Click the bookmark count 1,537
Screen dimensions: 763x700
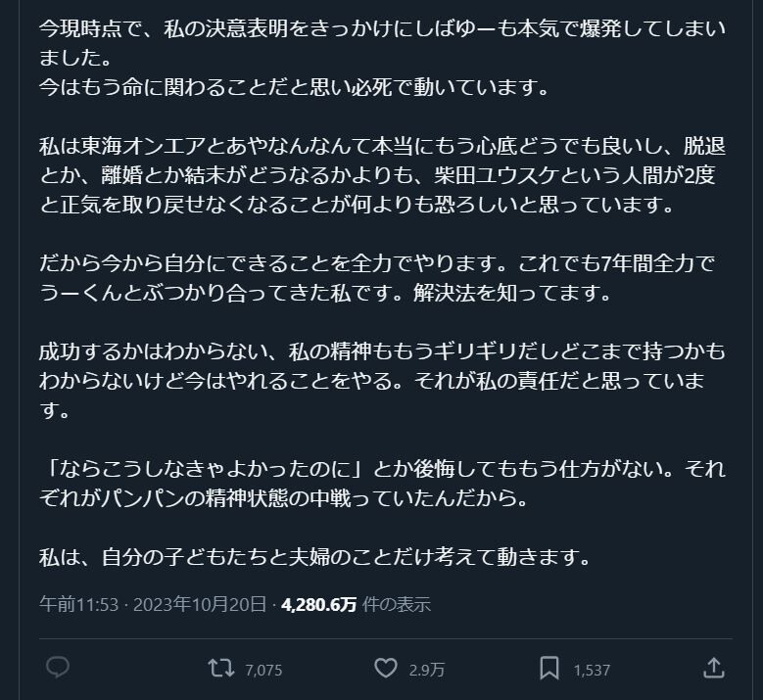pos(592,670)
